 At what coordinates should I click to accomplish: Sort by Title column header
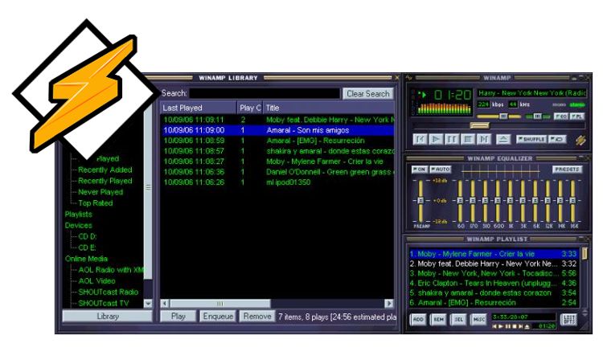tap(329, 108)
